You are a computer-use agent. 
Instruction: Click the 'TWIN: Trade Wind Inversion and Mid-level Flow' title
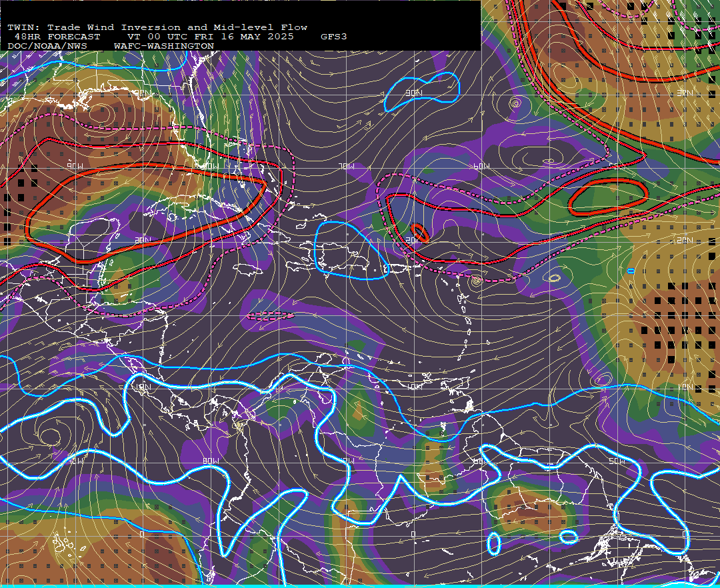(x=157, y=27)
